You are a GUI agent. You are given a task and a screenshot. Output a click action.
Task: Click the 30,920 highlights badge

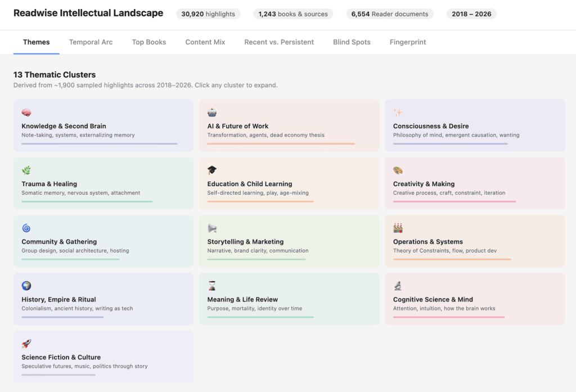pos(208,14)
